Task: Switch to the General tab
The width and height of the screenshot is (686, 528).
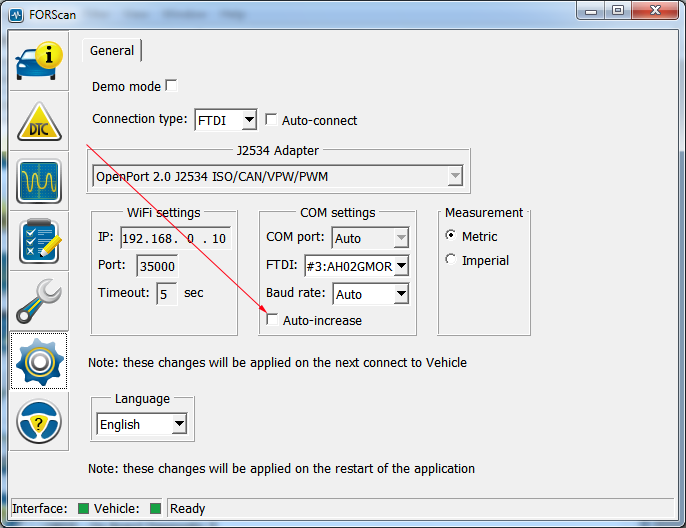Action: [112, 51]
